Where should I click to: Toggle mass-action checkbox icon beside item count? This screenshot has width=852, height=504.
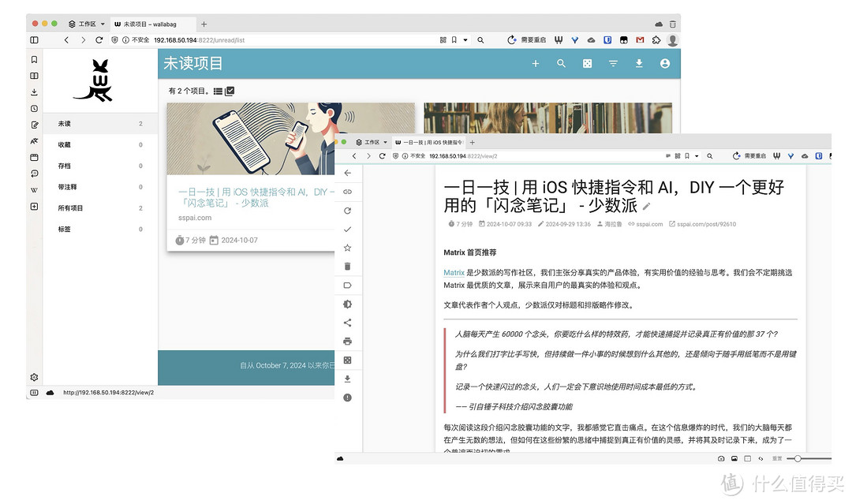[x=230, y=91]
